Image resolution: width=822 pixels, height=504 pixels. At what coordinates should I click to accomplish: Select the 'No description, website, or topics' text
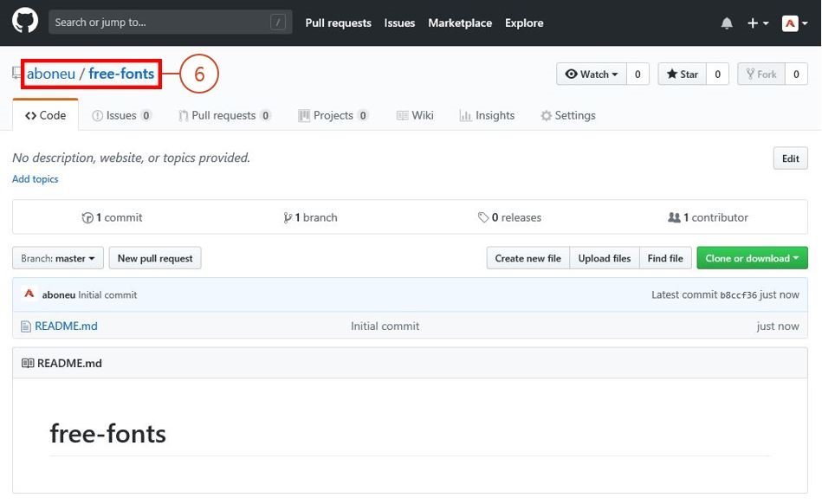coord(131,158)
